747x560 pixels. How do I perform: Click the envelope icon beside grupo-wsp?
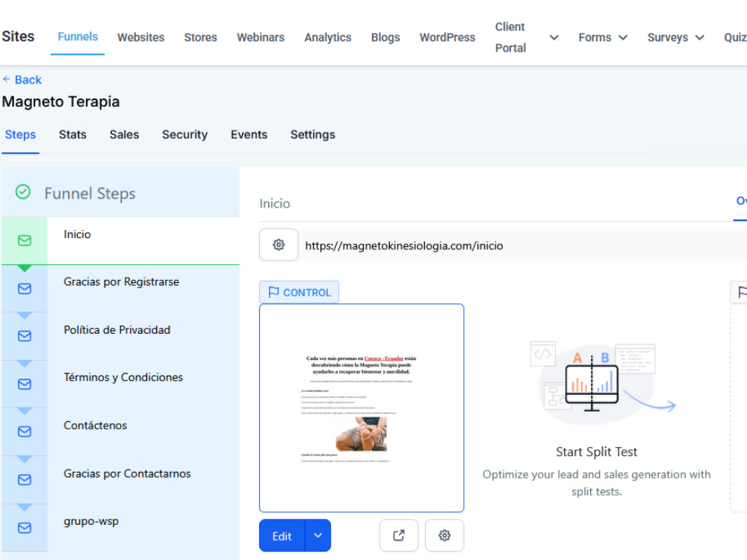click(25, 528)
